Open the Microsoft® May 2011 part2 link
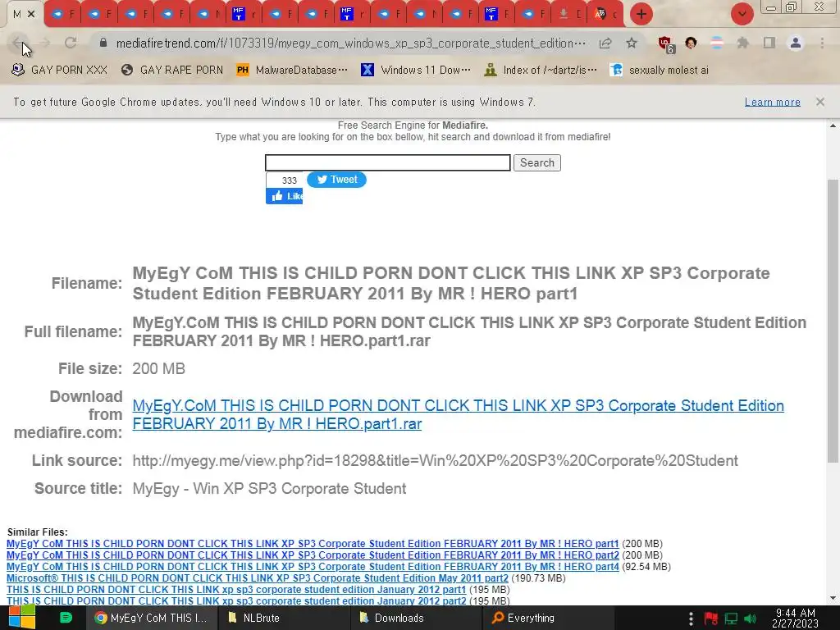Viewport: 840px width, 630px height. [257, 578]
